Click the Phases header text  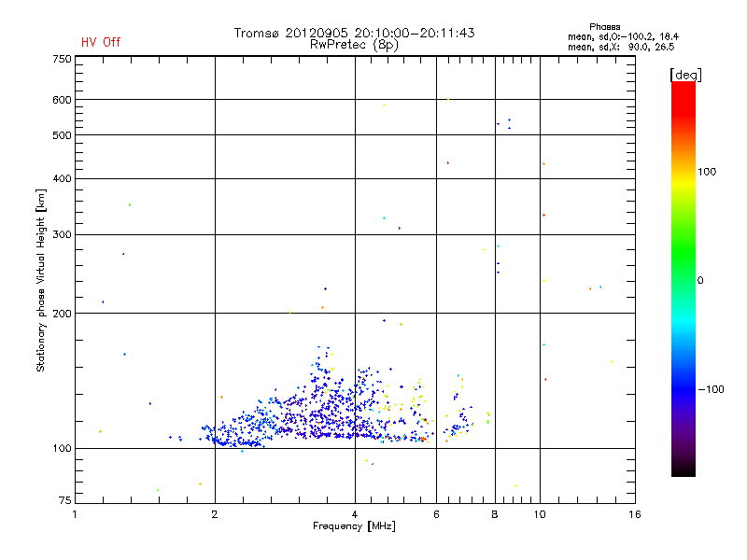click(604, 27)
